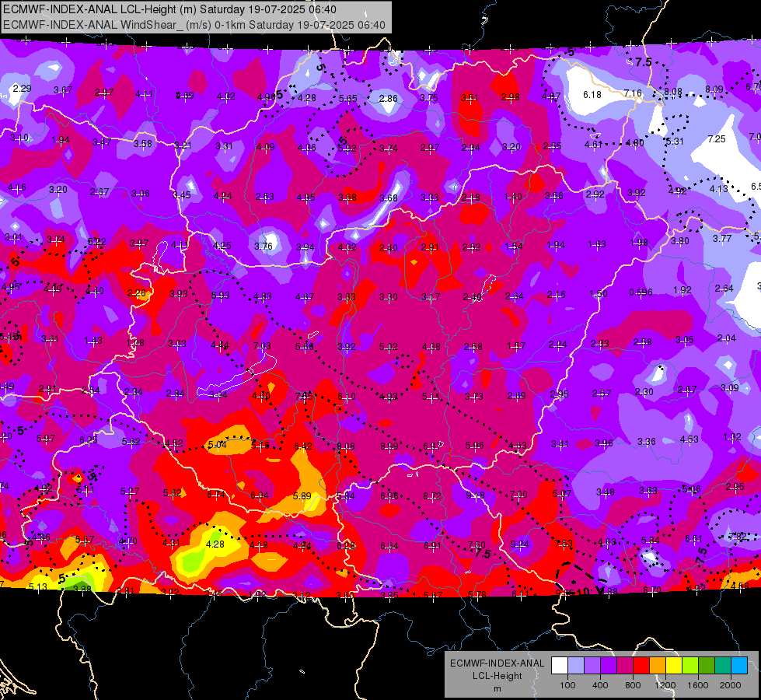Click the wind shear value 6.42

click(303, 446)
